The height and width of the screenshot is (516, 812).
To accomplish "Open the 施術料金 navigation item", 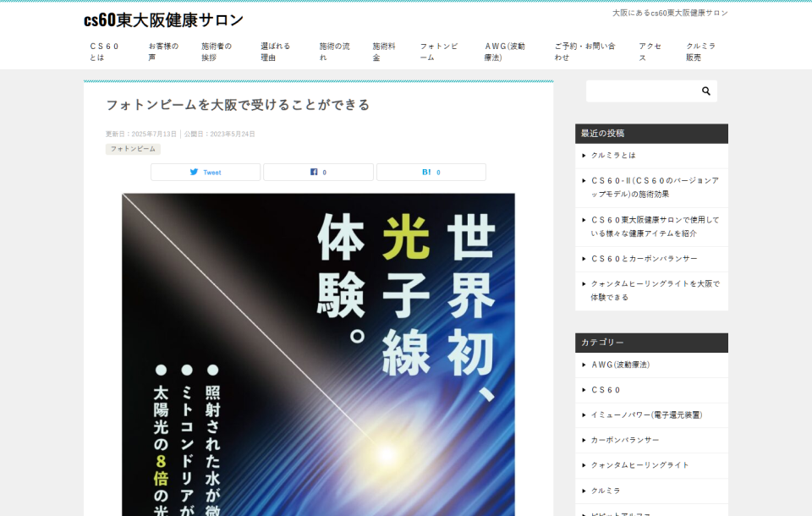I will [384, 52].
